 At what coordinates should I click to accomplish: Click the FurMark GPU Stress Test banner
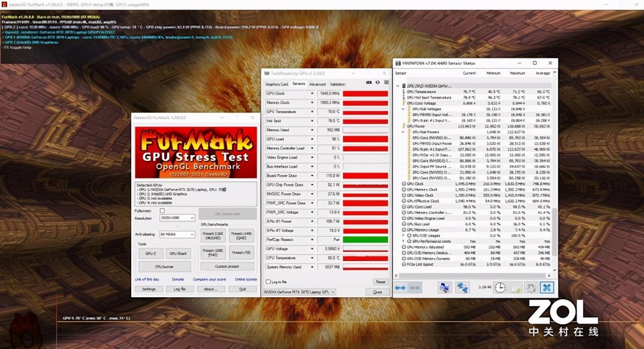(x=196, y=152)
